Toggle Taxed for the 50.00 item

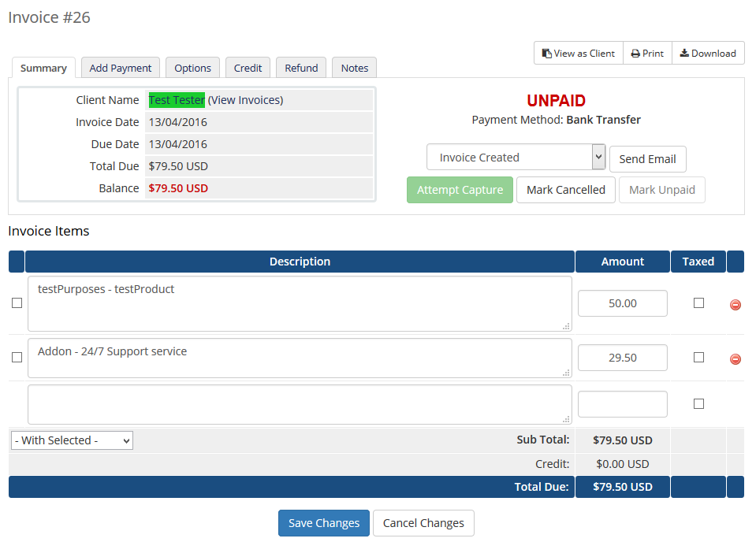pos(698,303)
